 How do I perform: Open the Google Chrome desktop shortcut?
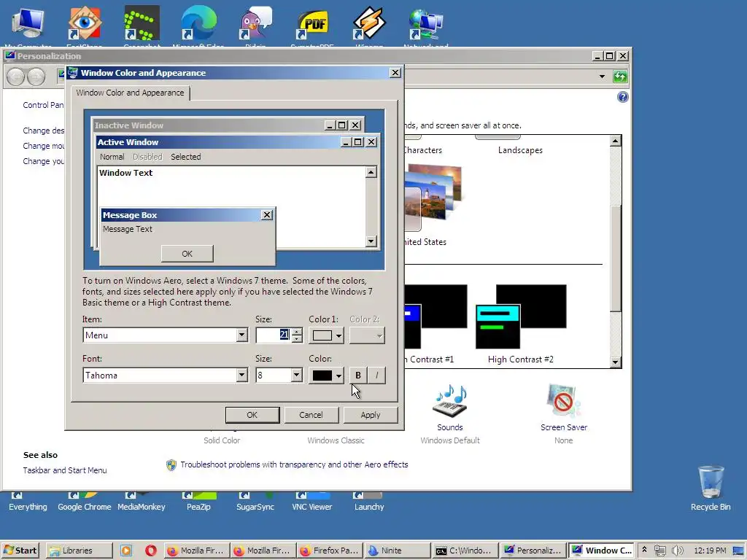(85, 502)
